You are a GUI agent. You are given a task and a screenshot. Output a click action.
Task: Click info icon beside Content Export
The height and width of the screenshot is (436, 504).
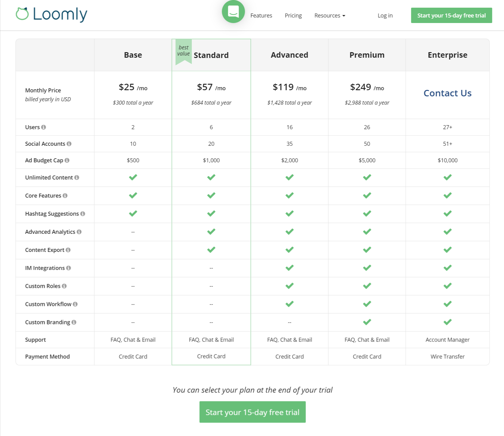tap(68, 250)
